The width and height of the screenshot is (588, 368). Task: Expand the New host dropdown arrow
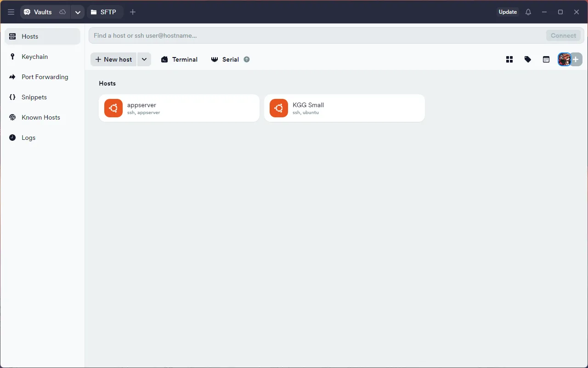pyautogui.click(x=144, y=59)
